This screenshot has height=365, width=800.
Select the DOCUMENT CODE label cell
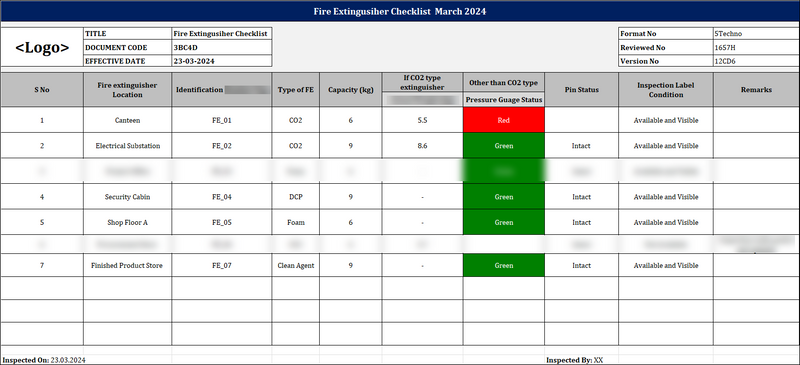128,47
